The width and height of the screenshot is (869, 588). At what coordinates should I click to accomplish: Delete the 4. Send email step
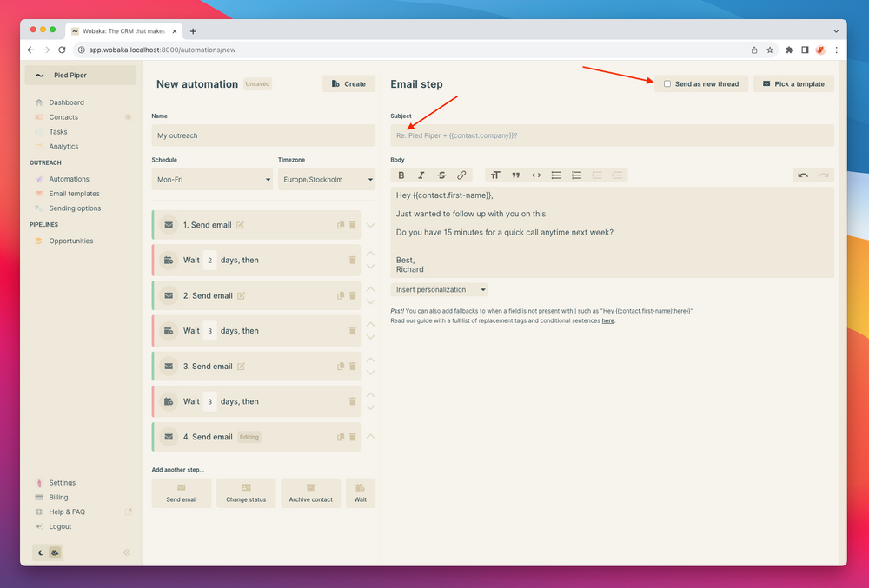[x=353, y=437]
